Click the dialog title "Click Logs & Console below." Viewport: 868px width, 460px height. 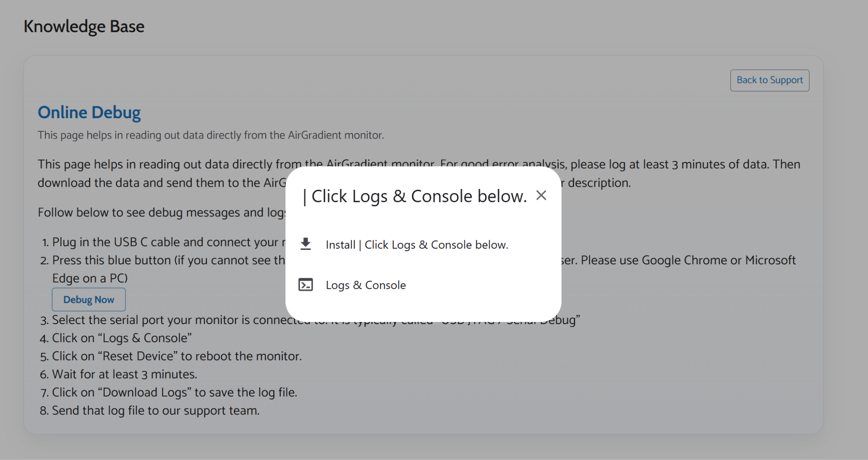[x=419, y=197]
